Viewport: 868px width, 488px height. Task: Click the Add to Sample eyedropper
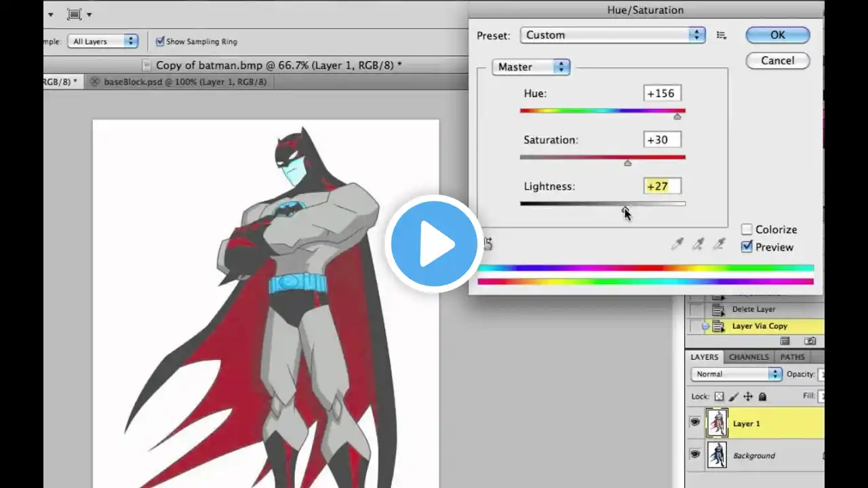click(698, 245)
